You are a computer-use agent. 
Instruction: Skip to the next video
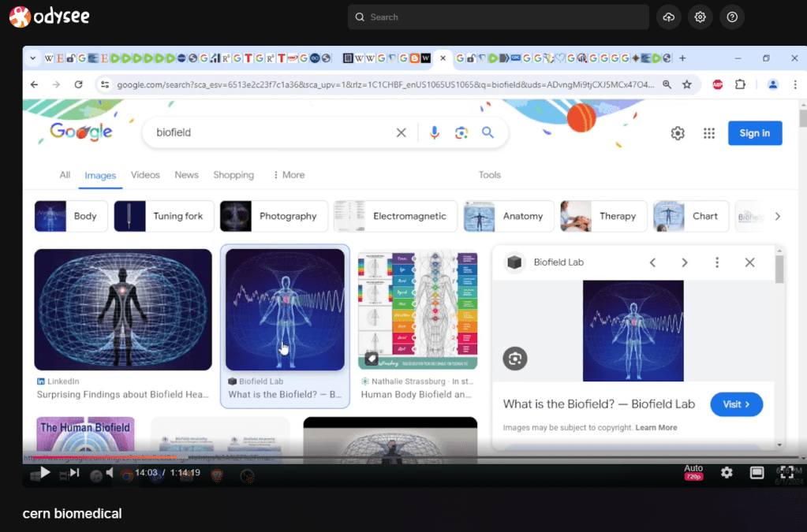point(74,473)
